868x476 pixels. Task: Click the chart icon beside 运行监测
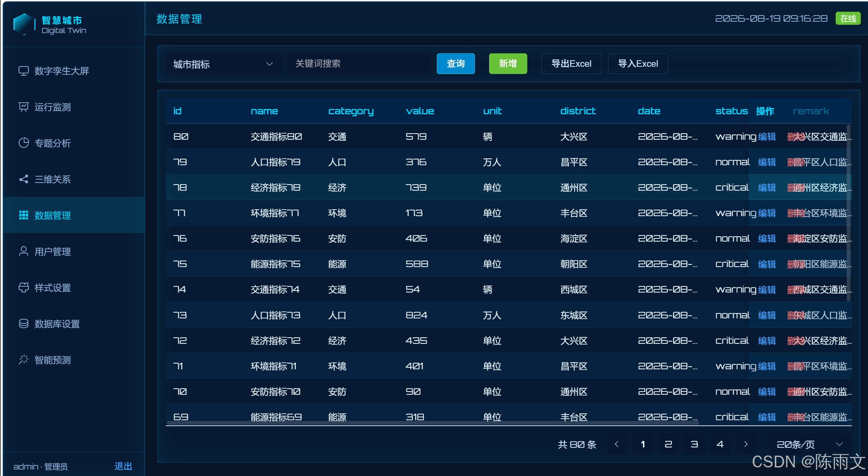tap(23, 107)
